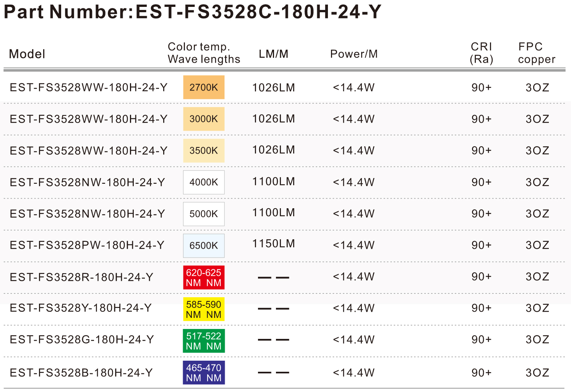571x392 pixels.
Task: Select the 4000K white swatch
Action: click(204, 182)
